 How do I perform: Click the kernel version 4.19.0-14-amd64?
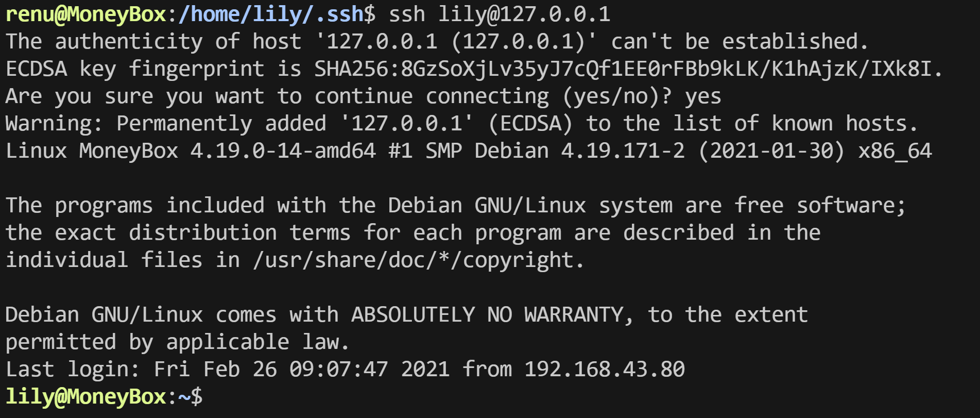[283, 151]
